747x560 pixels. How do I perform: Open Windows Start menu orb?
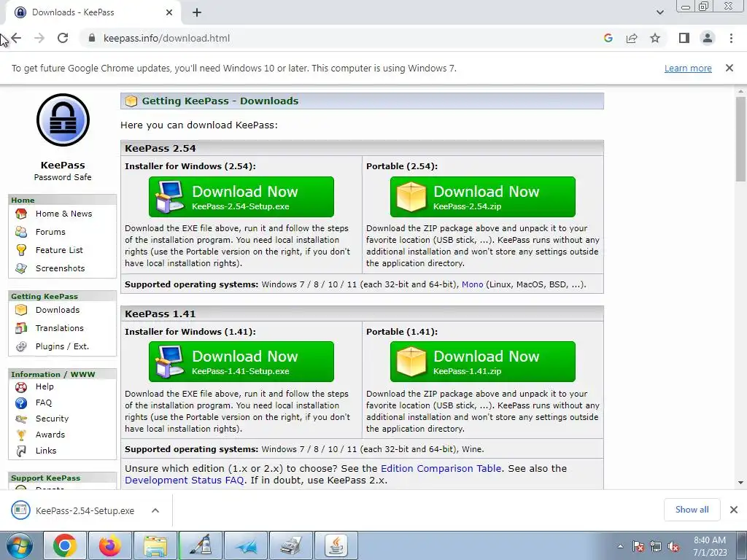19,545
